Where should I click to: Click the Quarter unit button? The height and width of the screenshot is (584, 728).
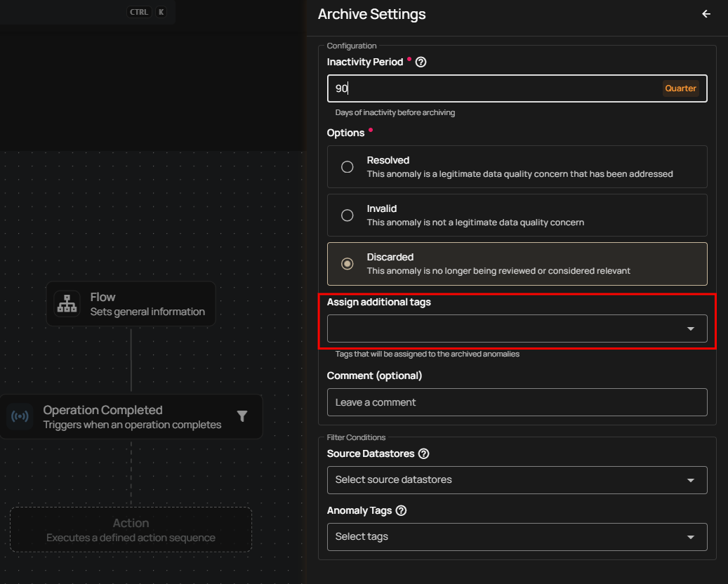(680, 88)
